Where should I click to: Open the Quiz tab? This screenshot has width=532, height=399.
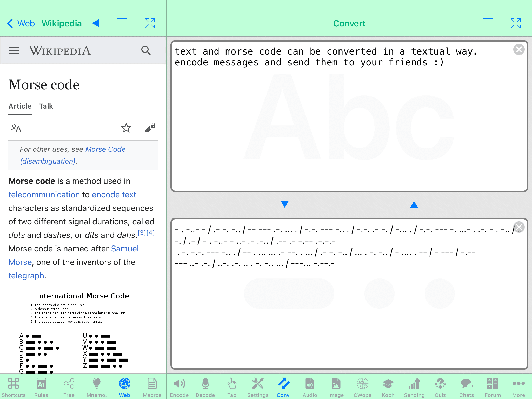(440, 387)
